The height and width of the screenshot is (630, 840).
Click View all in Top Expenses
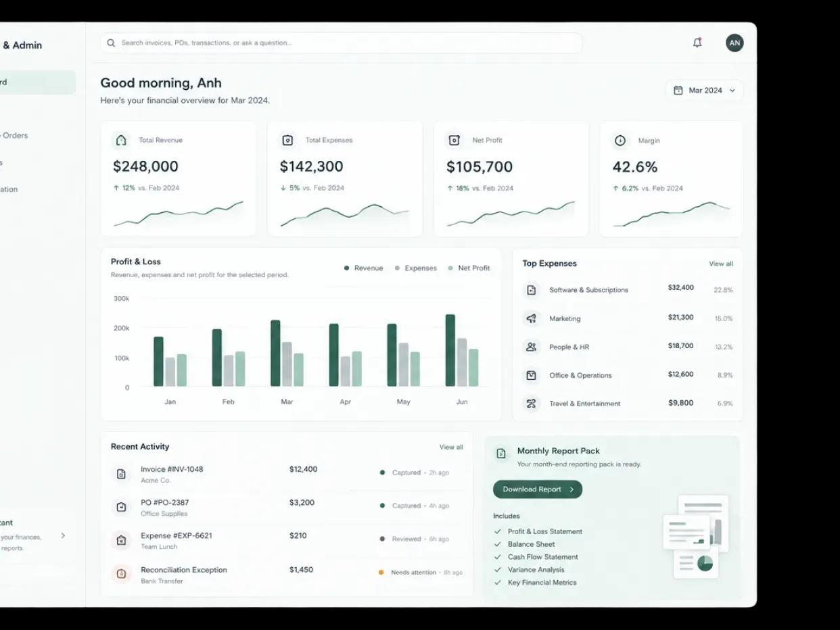(720, 264)
